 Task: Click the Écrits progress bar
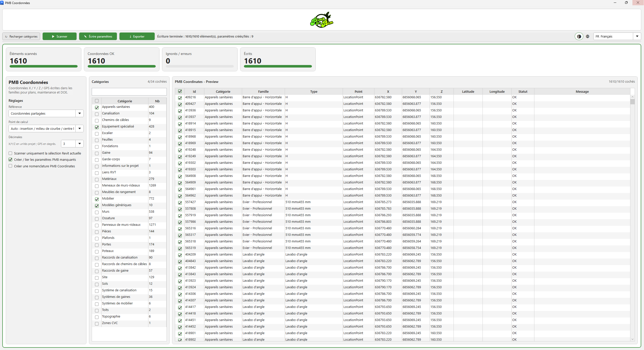point(278,66)
